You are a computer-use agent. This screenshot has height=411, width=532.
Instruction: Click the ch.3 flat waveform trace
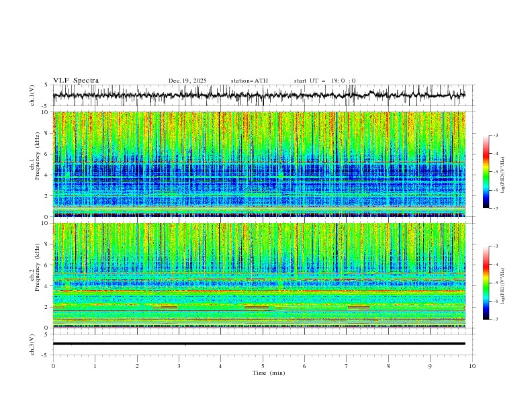tap(259, 344)
